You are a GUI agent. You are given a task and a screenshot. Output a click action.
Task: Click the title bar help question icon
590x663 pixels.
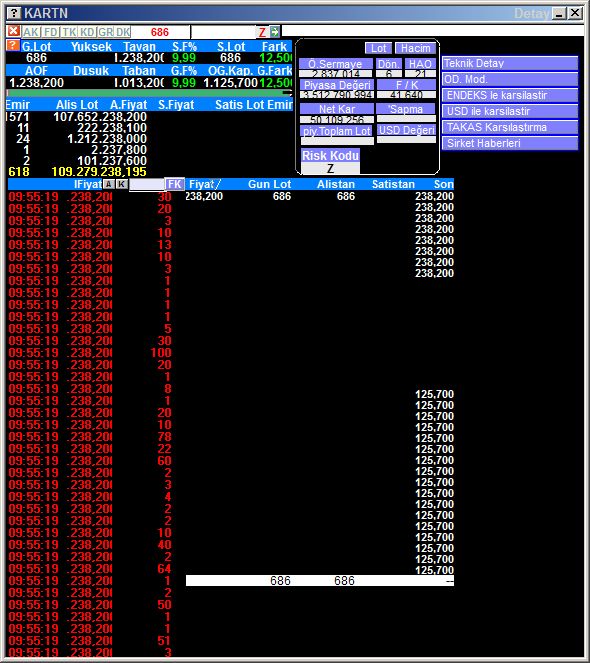tap(14, 13)
